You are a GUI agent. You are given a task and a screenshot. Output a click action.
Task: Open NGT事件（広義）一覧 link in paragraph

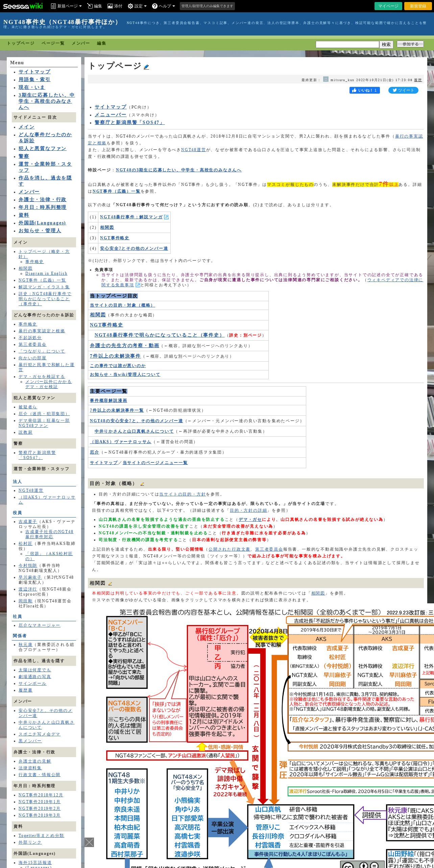point(116,191)
